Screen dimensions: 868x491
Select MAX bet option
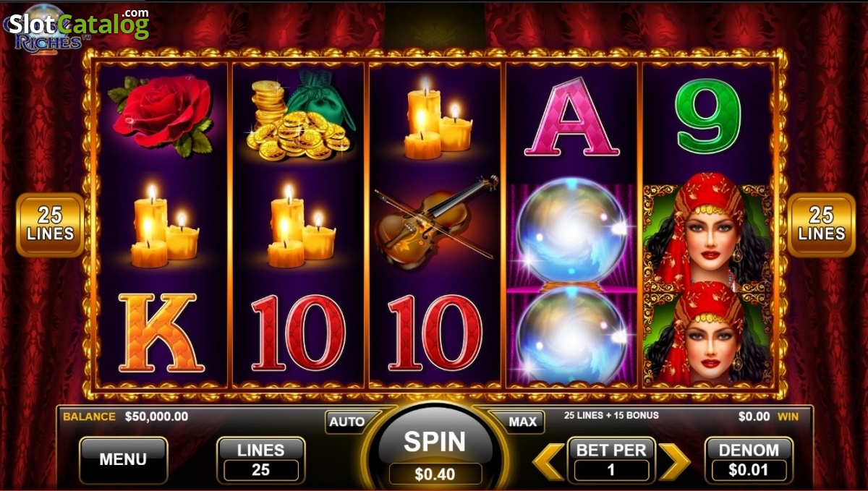point(523,422)
